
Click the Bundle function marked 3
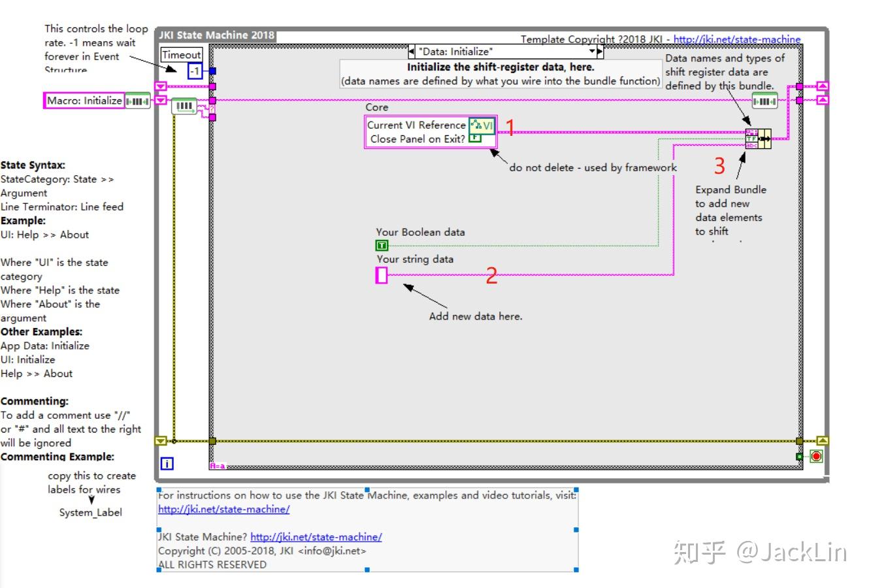(x=758, y=139)
